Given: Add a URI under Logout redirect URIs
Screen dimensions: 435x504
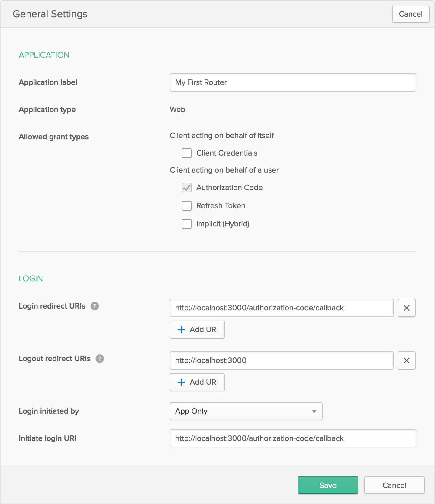Looking at the screenshot, I should [197, 382].
